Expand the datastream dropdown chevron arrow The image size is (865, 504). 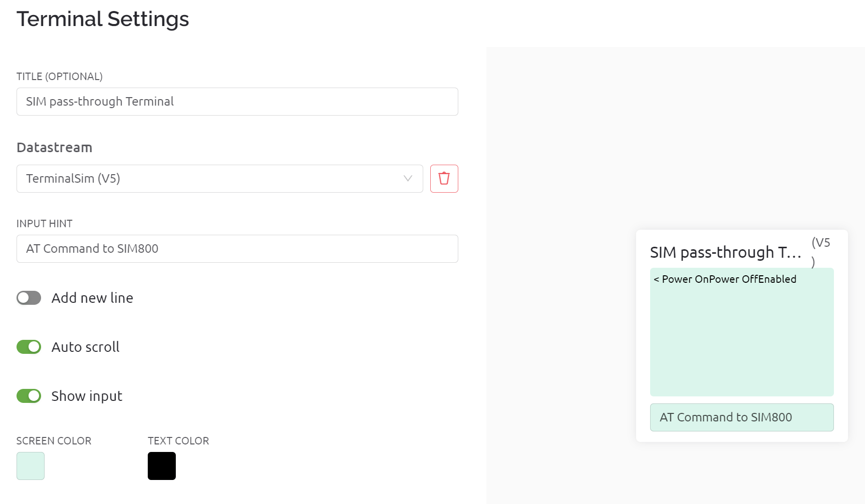pyautogui.click(x=408, y=179)
